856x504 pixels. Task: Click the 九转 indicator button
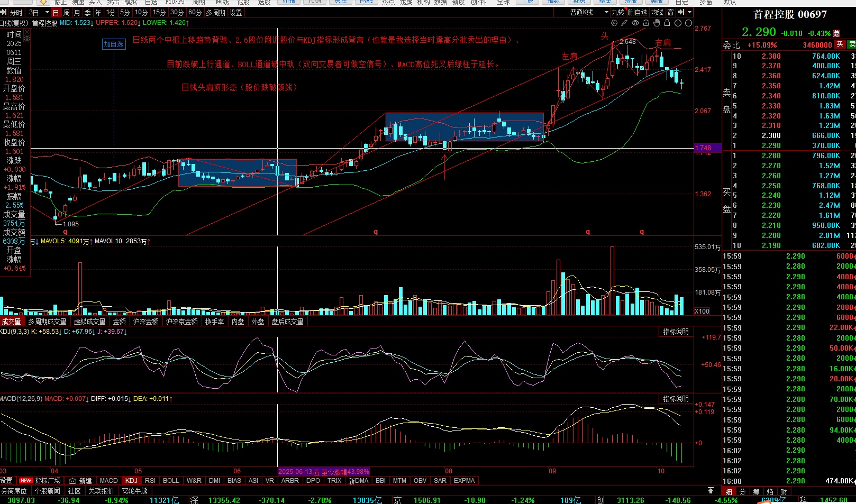tap(618, 12)
